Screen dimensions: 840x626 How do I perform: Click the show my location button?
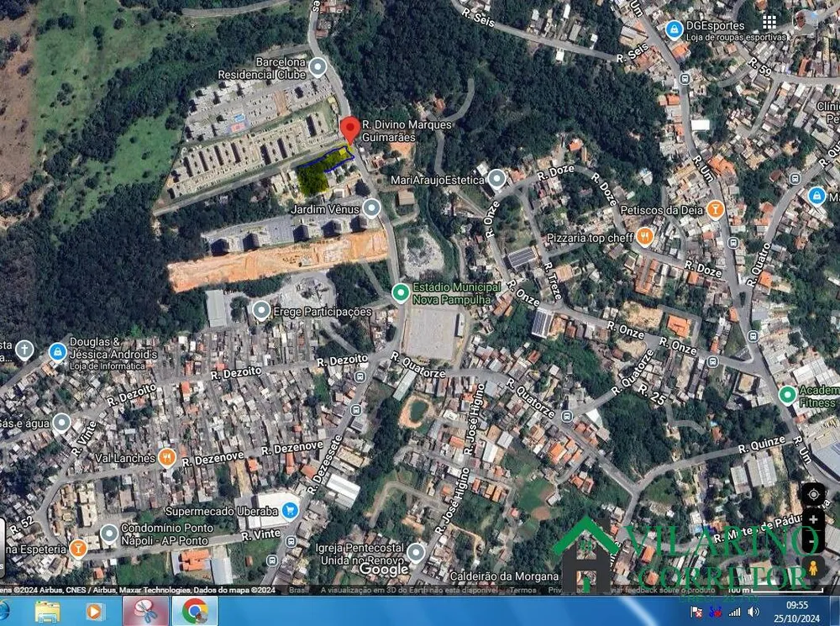pyautogui.click(x=812, y=493)
